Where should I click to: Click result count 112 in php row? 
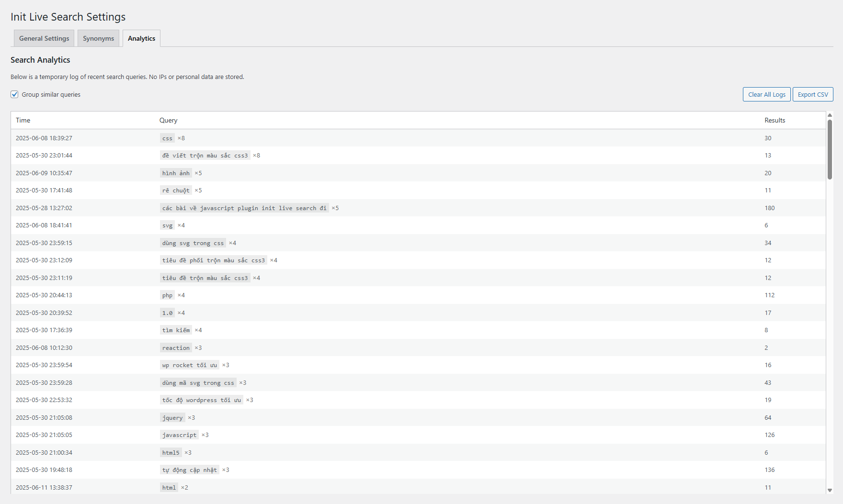pyautogui.click(x=770, y=295)
